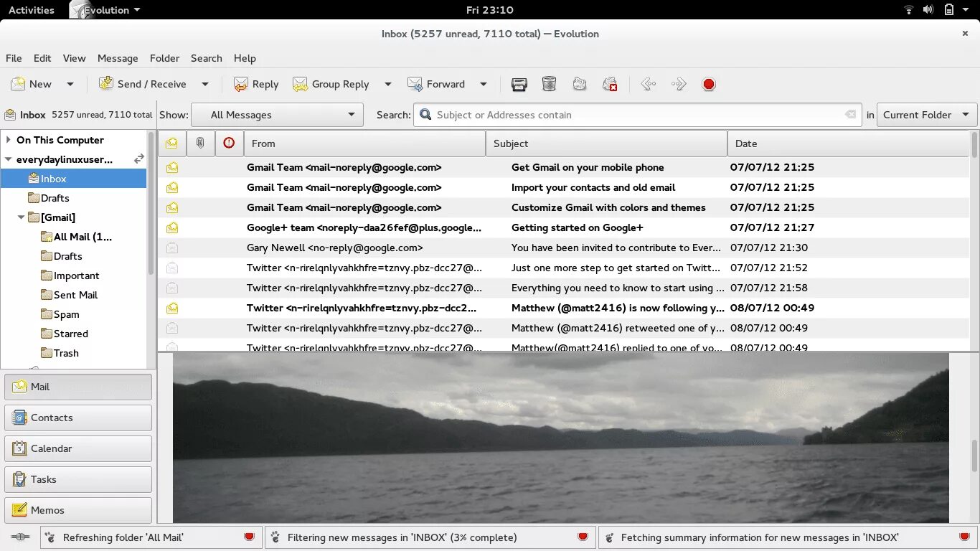Viewport: 980px width, 551px height.
Task: Open the Show 'All Messages' filter dropdown
Action: pos(278,115)
